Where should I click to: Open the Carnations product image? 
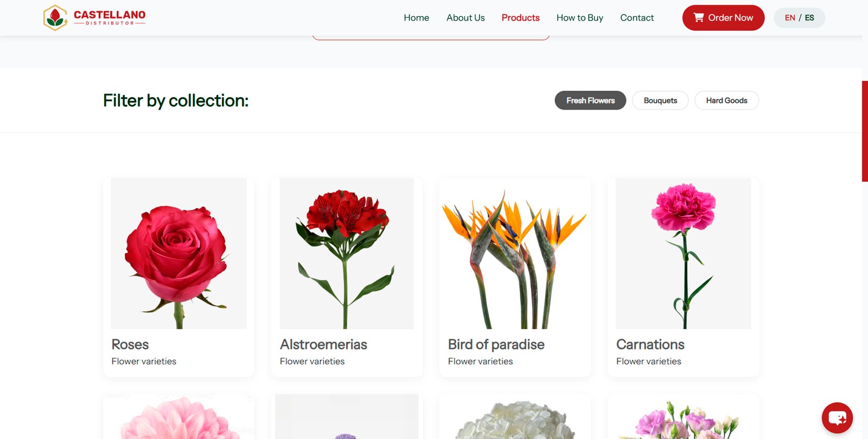pos(683,254)
